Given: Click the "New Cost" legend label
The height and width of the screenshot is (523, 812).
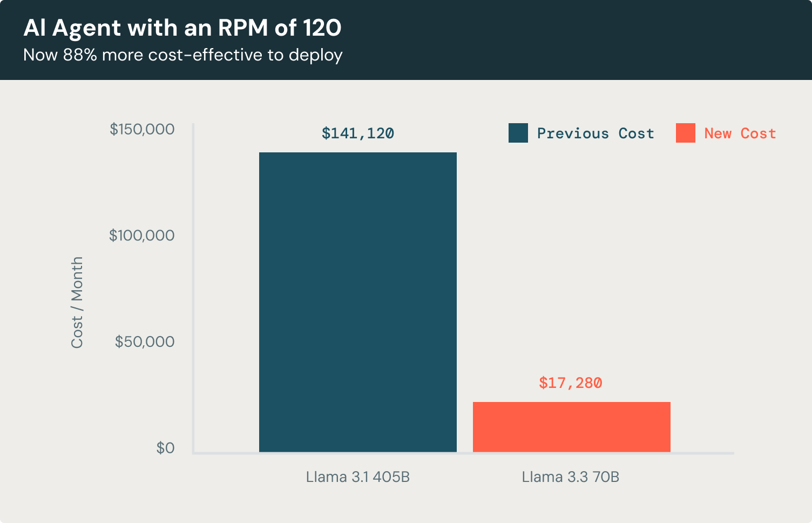Looking at the screenshot, I should click(x=740, y=133).
